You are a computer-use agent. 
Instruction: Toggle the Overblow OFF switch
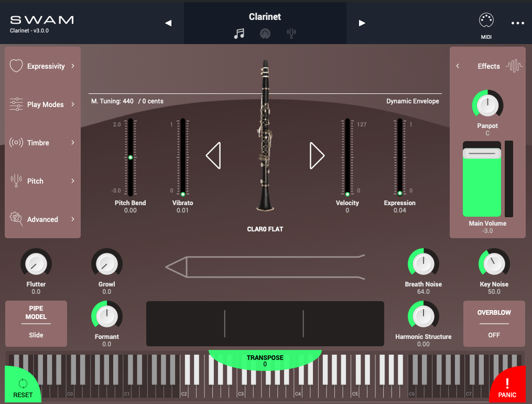pos(494,324)
